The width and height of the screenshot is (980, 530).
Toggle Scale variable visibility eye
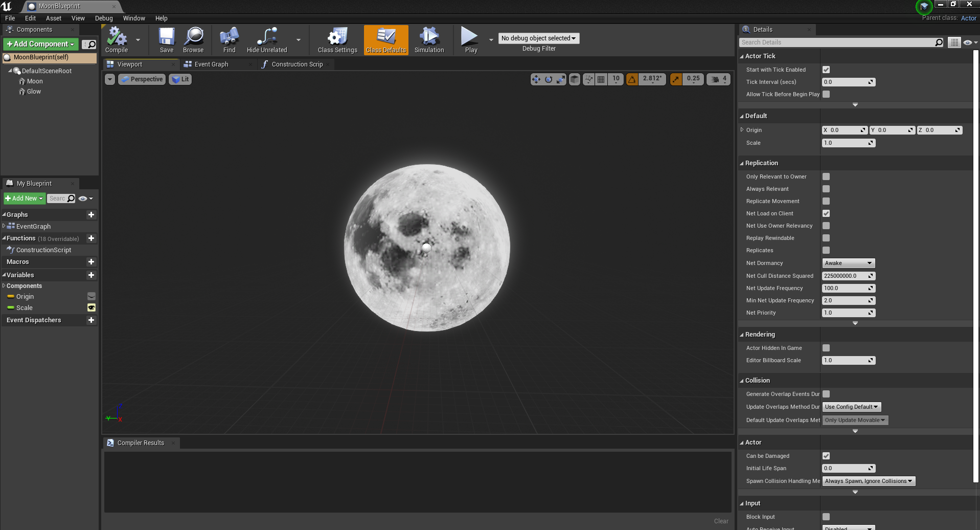(92, 307)
